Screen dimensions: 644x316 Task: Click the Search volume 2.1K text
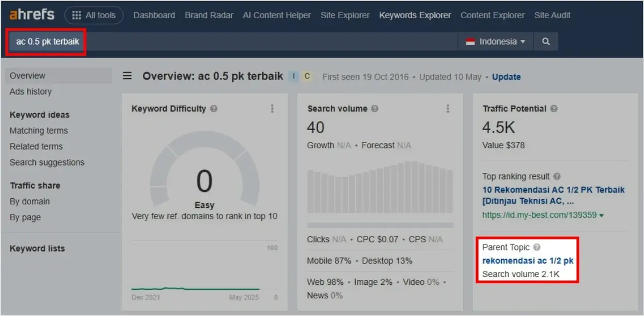(521, 274)
